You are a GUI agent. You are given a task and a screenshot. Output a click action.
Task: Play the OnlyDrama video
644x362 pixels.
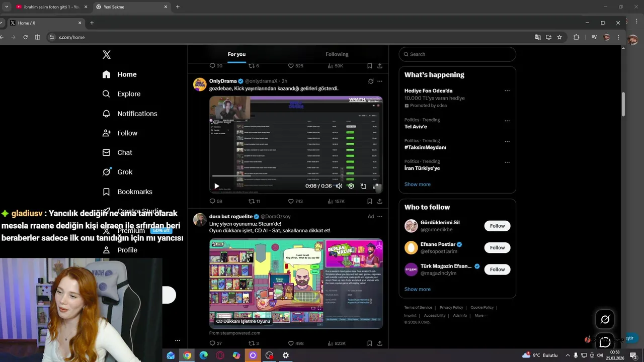[x=217, y=186]
